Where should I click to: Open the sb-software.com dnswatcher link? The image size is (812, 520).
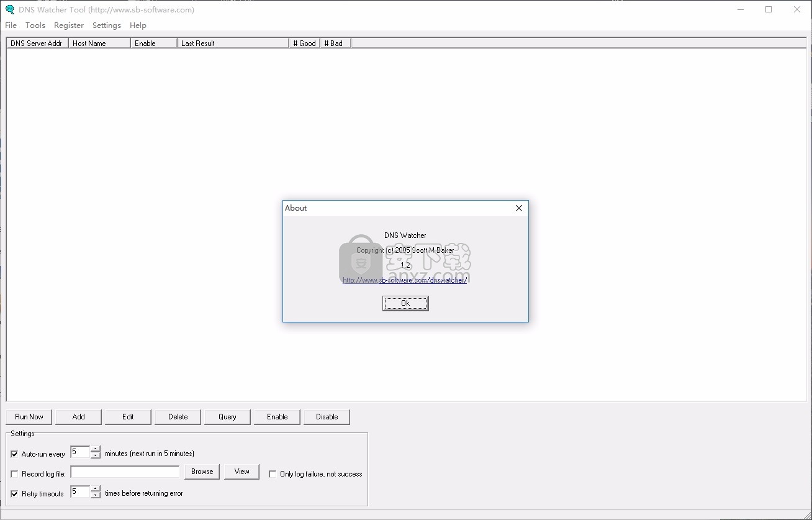click(405, 280)
